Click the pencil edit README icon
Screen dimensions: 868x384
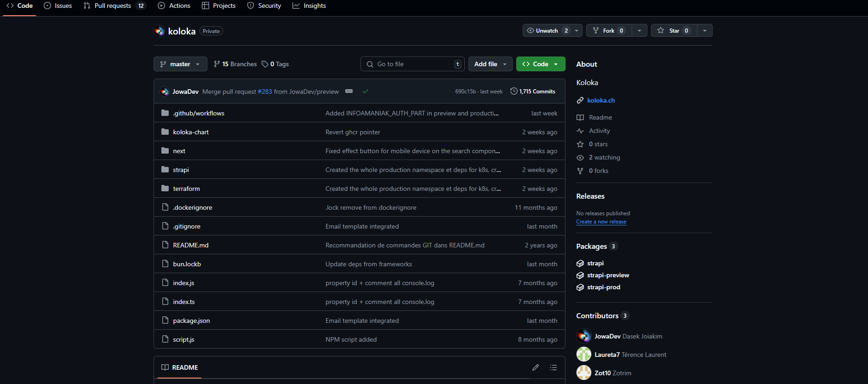pos(535,367)
